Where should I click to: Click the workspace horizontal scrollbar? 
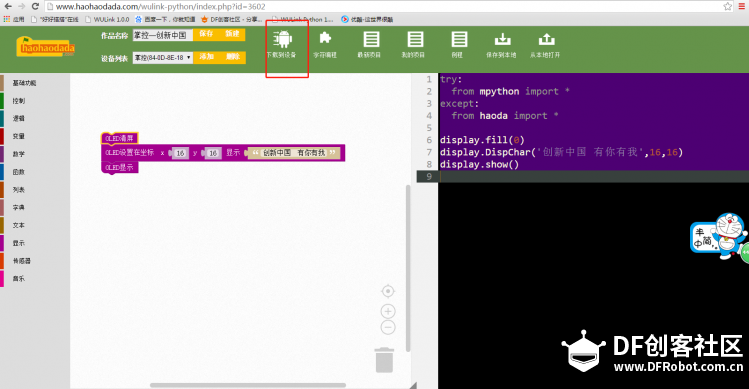coord(248,385)
